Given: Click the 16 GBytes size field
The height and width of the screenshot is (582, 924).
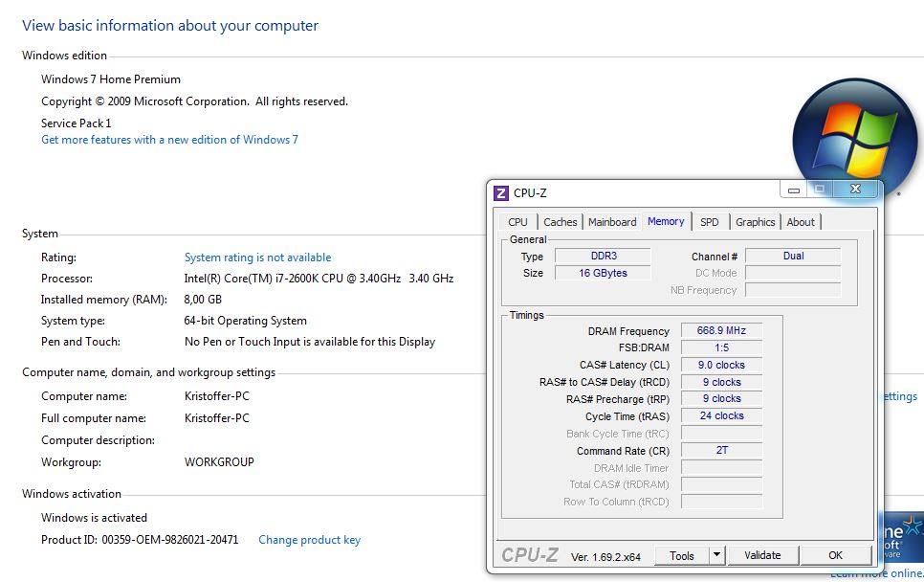Looking at the screenshot, I should [x=603, y=273].
